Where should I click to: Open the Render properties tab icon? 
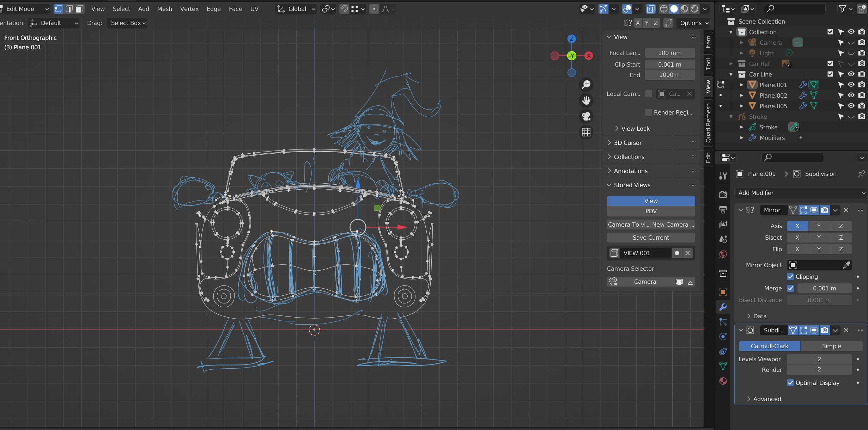click(x=723, y=195)
